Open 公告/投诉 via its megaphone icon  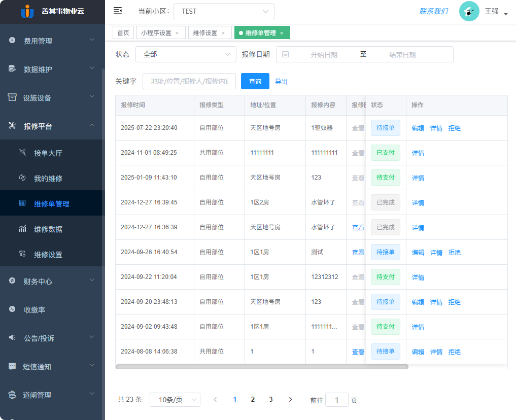click(11, 338)
